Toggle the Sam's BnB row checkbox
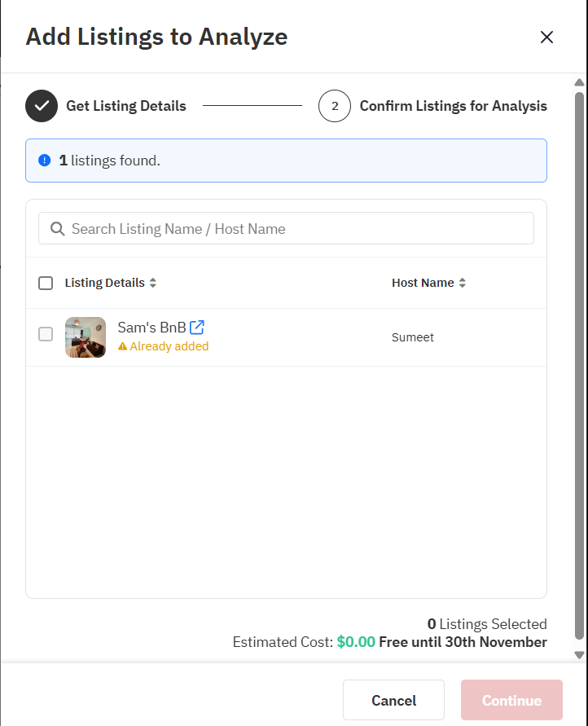Image resolution: width=588 pixels, height=726 pixels. pyautogui.click(x=46, y=334)
